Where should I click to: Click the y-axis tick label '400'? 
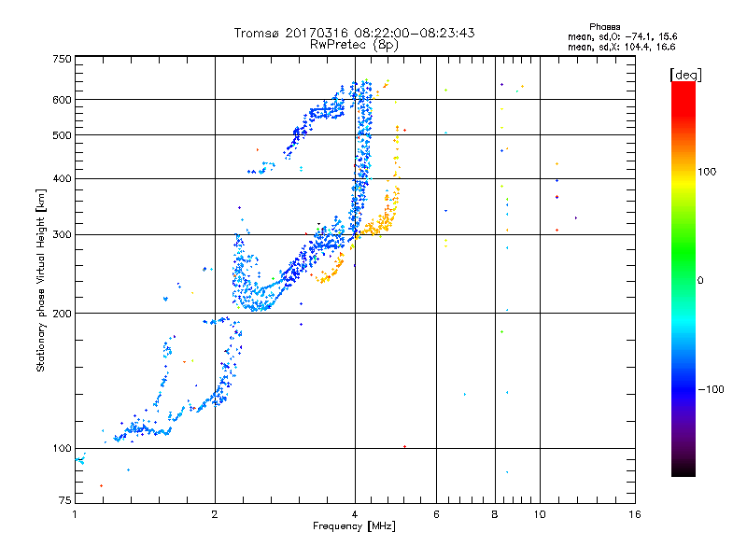62,179
